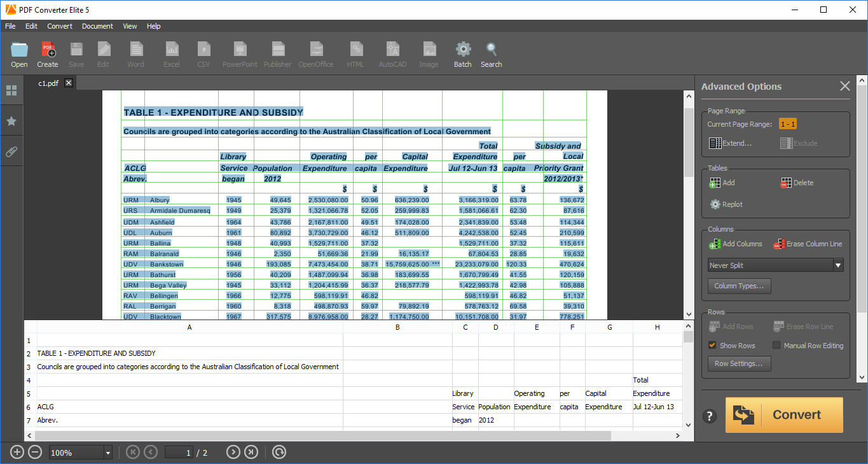Click the Column Types... button
The width and height of the screenshot is (868, 464).
pyautogui.click(x=739, y=286)
